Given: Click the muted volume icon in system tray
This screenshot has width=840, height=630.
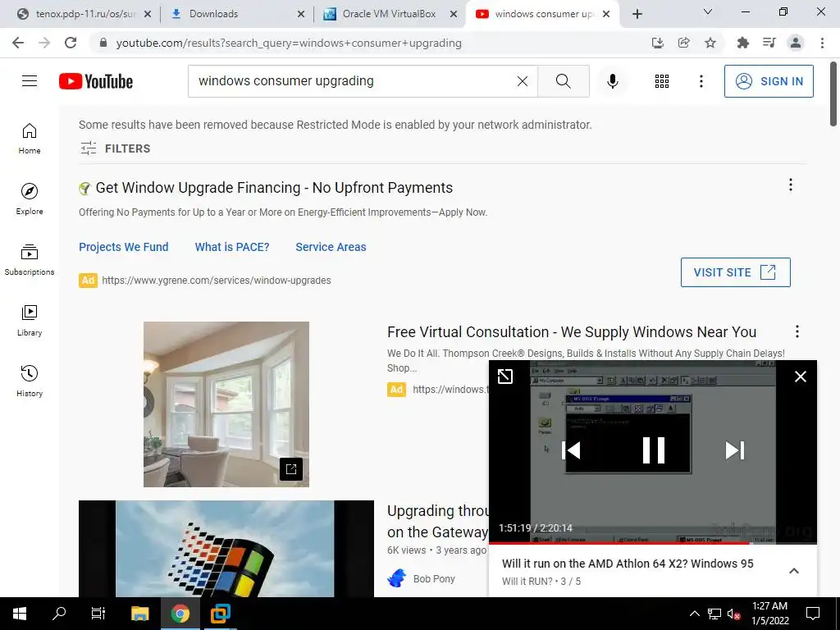Looking at the screenshot, I should click(x=733, y=614).
